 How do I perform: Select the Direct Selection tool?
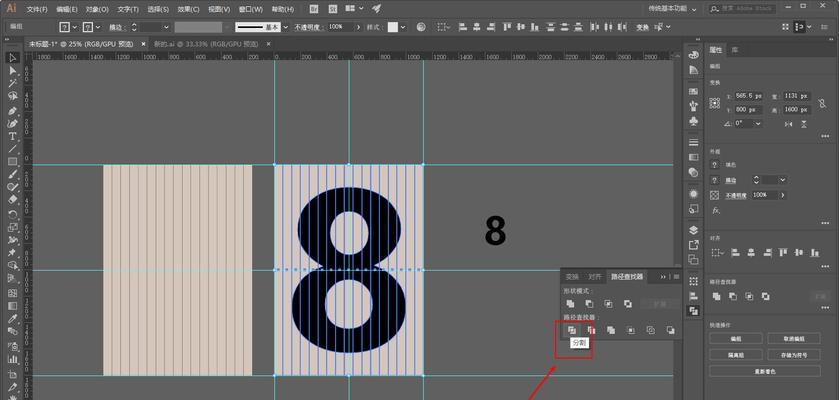click(13, 71)
